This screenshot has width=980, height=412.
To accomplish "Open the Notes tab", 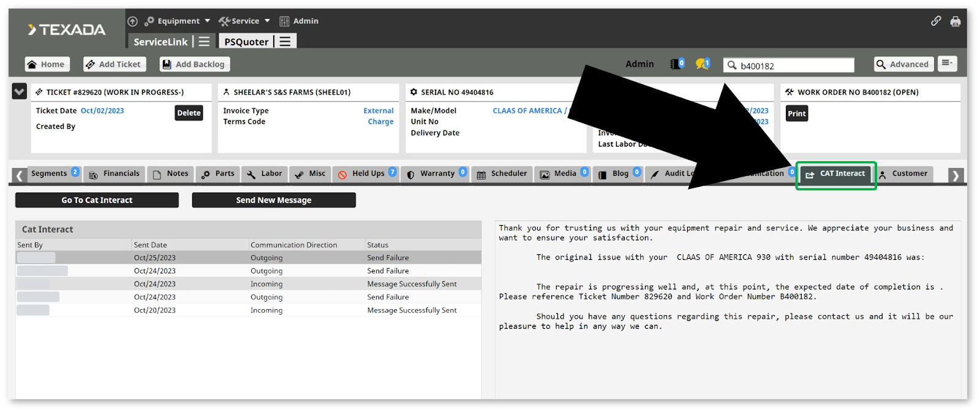I will [x=171, y=174].
